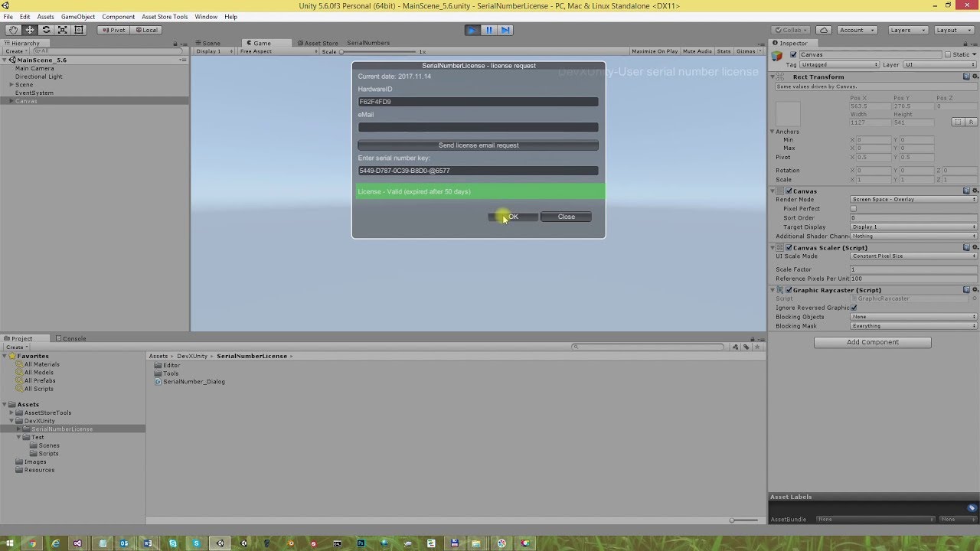Open the Tag dropdown
The height and width of the screenshot is (551, 980).
pyautogui.click(x=840, y=65)
